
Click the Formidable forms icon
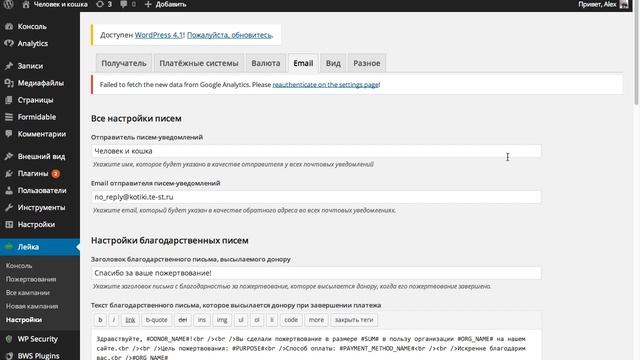[9, 117]
